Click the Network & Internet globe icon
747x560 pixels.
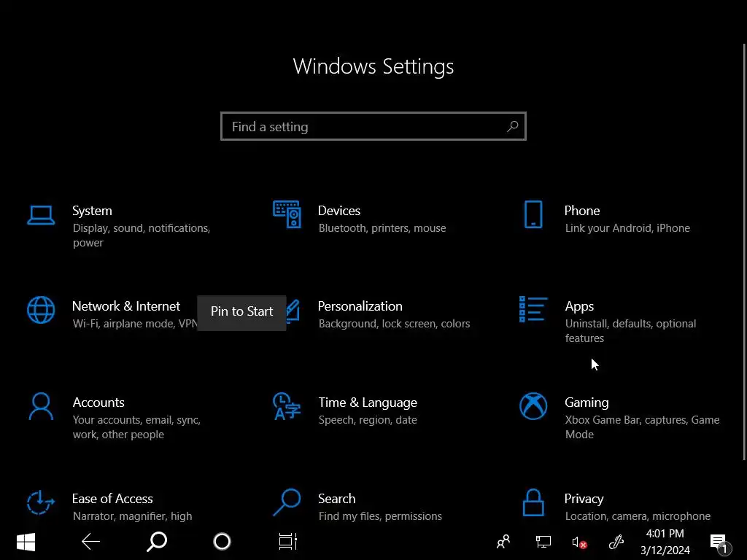point(41,310)
